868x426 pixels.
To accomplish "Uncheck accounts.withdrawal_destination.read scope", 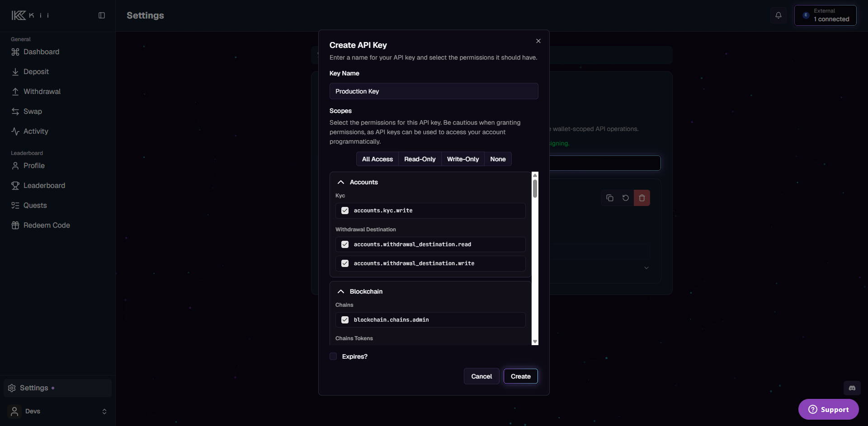I will [345, 244].
